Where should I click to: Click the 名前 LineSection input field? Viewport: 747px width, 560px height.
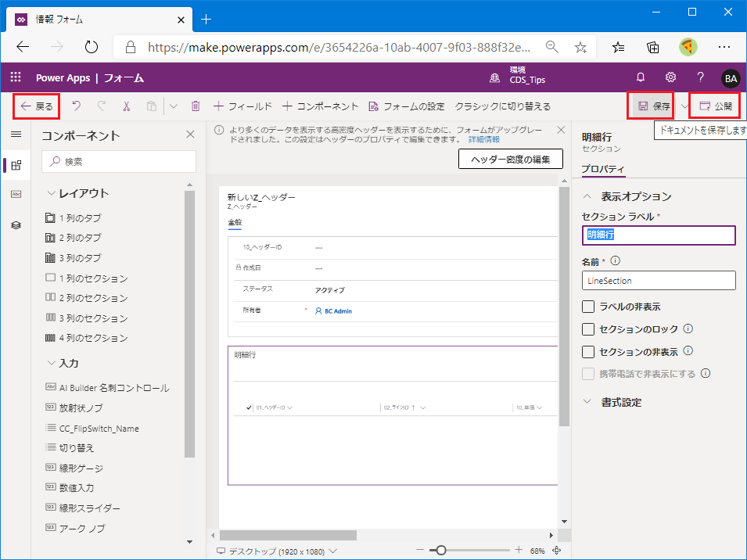[x=659, y=281]
